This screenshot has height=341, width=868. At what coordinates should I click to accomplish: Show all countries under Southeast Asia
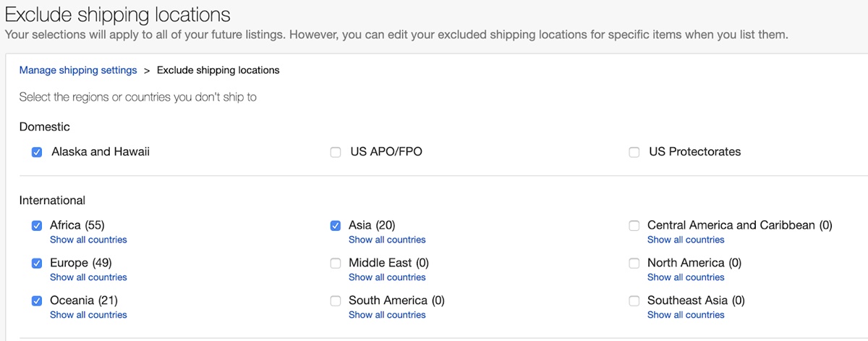tap(686, 315)
